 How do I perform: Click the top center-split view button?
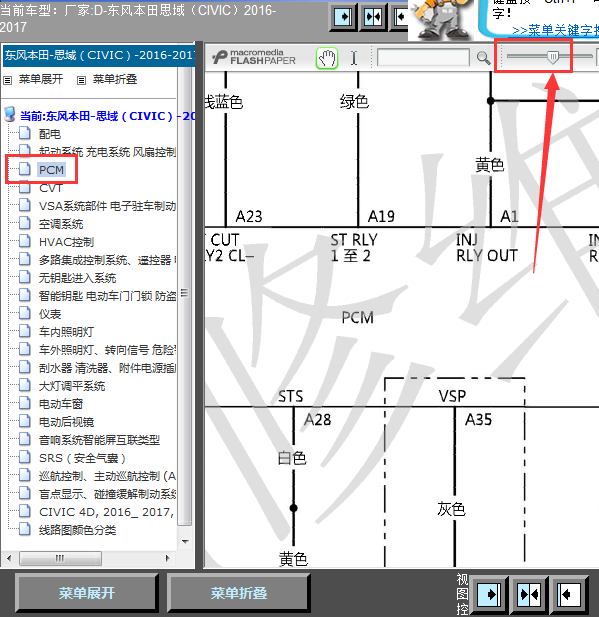click(373, 17)
